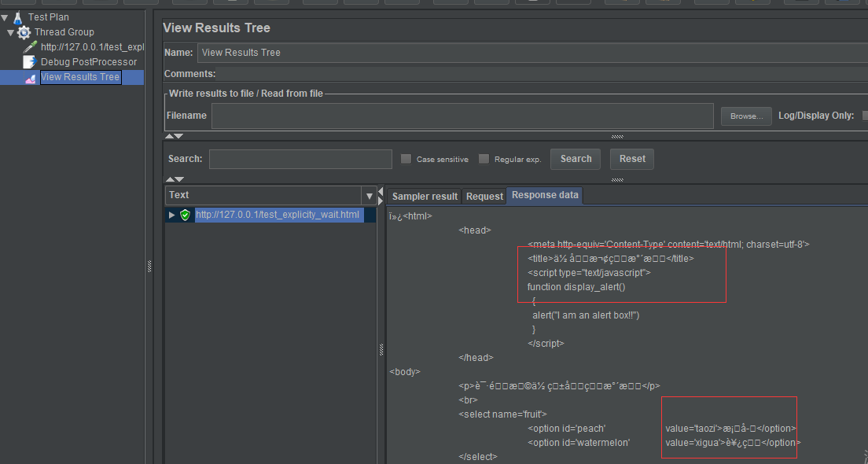Click the Test Plan flask icon

(x=18, y=17)
